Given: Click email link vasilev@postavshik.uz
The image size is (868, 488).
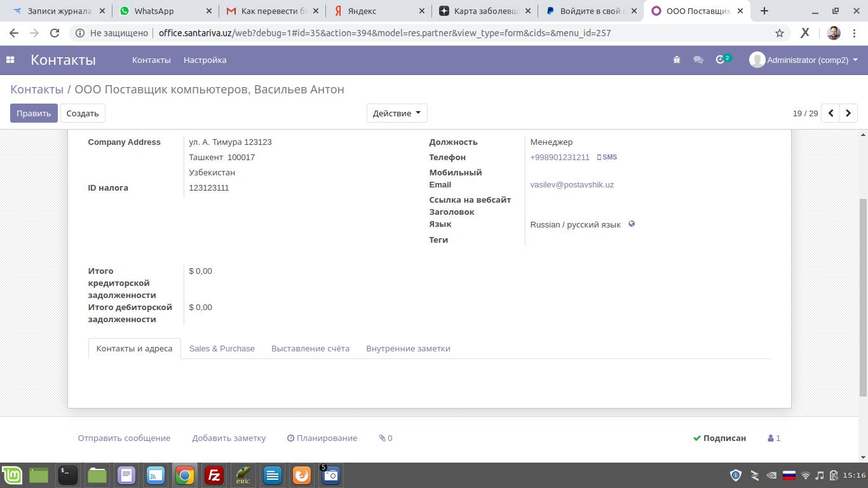Looking at the screenshot, I should pos(572,185).
